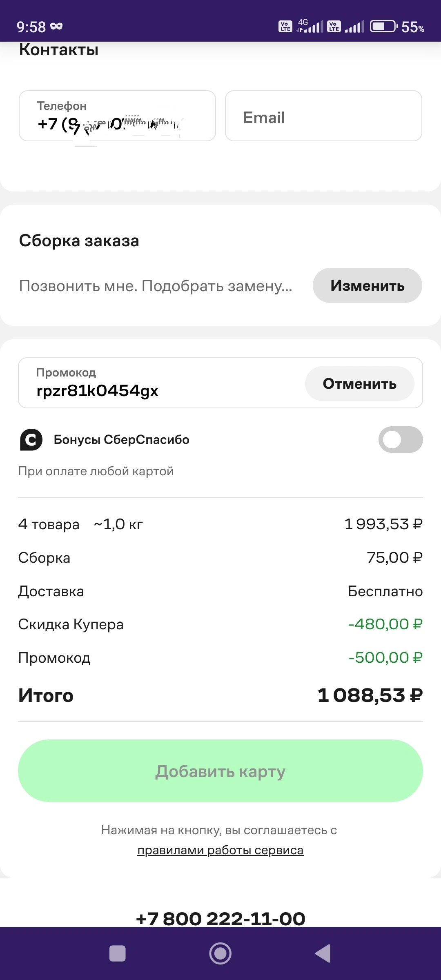Viewport: 441px width, 980px height.
Task: Open the правилами работы сервиса link
Action: 220,850
